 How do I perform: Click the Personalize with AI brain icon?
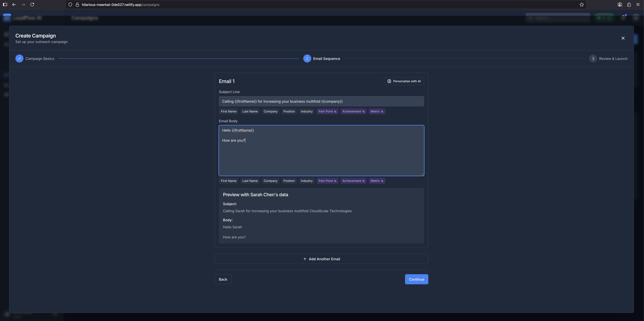click(x=389, y=81)
